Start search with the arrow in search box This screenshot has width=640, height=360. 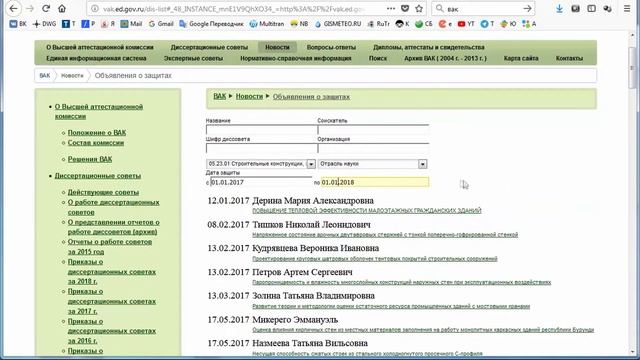527,9
